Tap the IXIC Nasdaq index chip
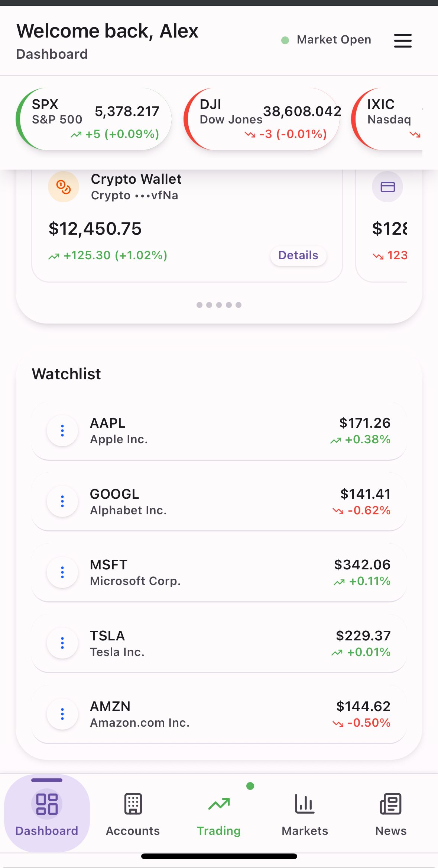The width and height of the screenshot is (438, 868). pyautogui.click(x=389, y=119)
